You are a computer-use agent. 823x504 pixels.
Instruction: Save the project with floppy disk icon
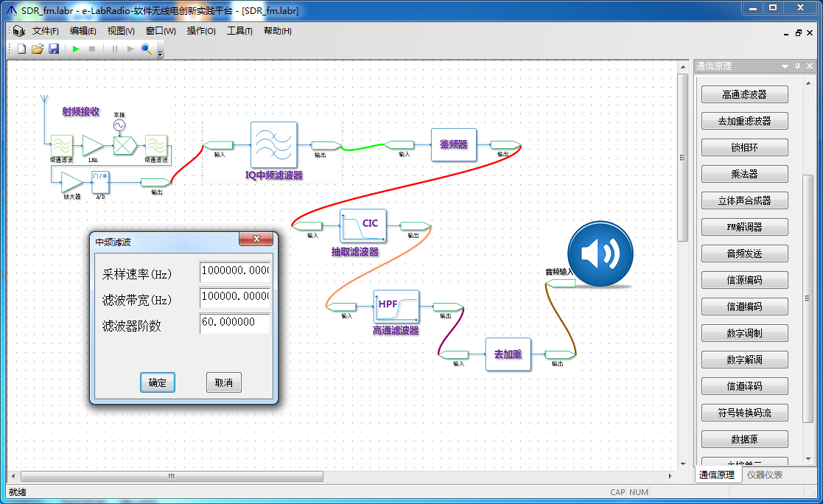pos(54,49)
